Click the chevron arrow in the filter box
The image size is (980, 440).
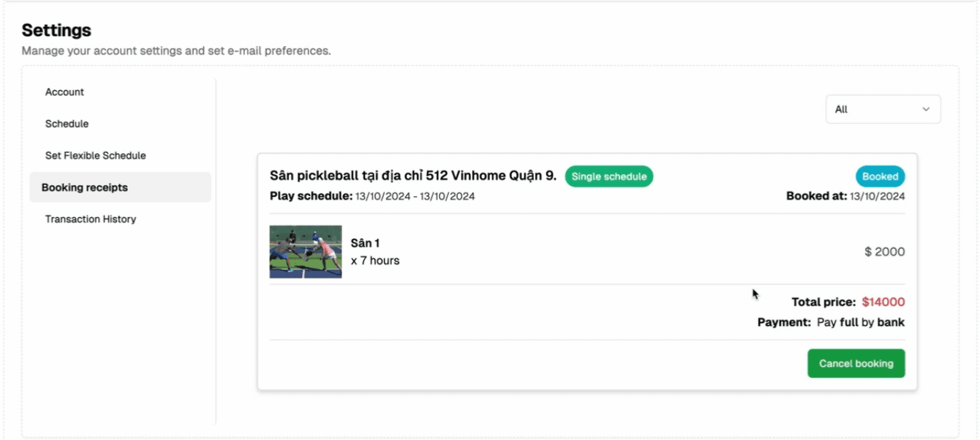(926, 109)
